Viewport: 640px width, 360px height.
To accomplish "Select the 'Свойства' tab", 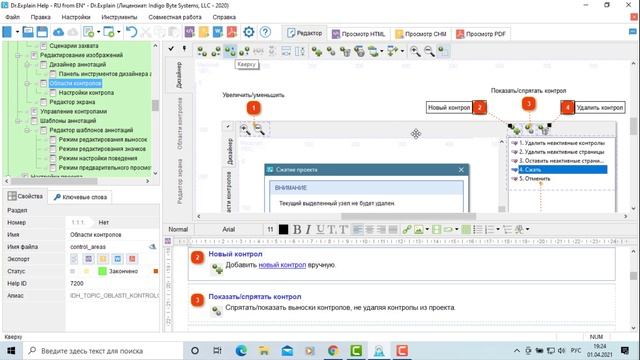I will (25, 196).
